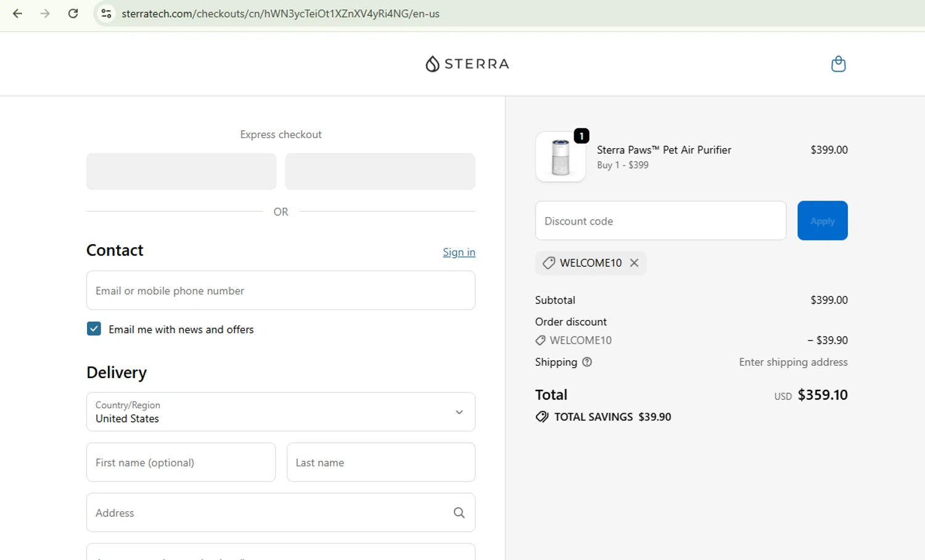Click the – $39.90 discount amount
Screen dimensions: 925x560
[x=828, y=340]
